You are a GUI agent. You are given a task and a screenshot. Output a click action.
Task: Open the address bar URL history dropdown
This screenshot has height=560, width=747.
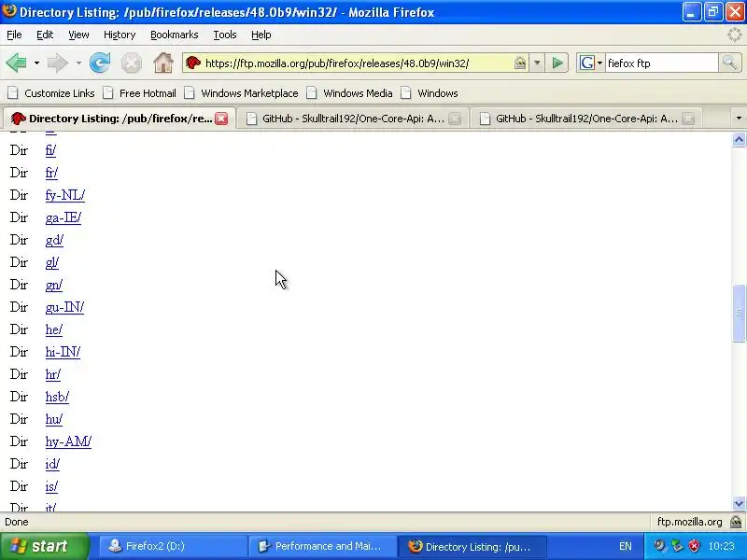coord(537,63)
